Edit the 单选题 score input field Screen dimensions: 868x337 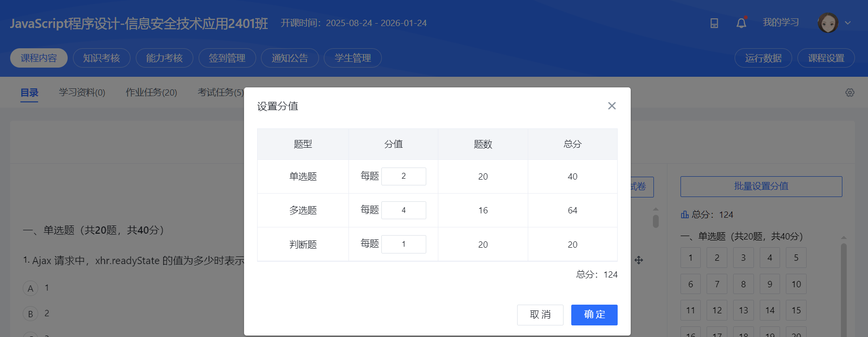(404, 176)
